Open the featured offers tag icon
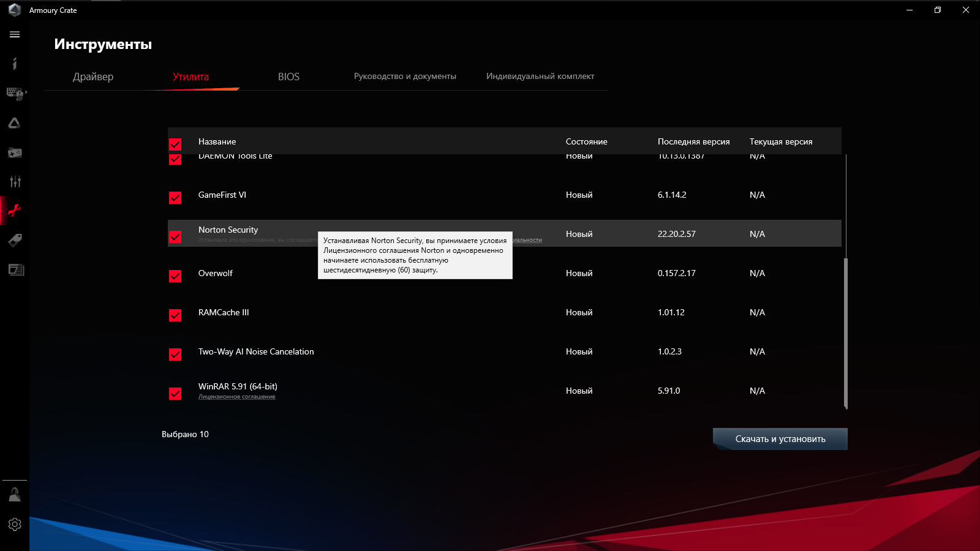 [x=14, y=240]
